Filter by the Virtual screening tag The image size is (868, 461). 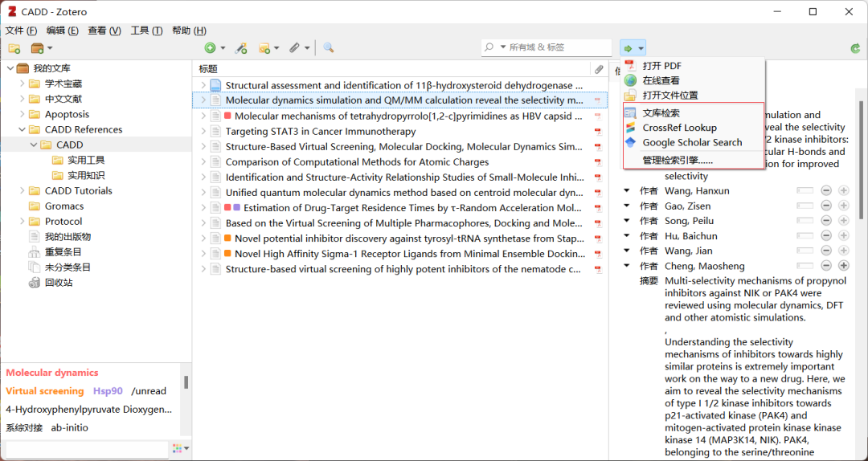45,391
